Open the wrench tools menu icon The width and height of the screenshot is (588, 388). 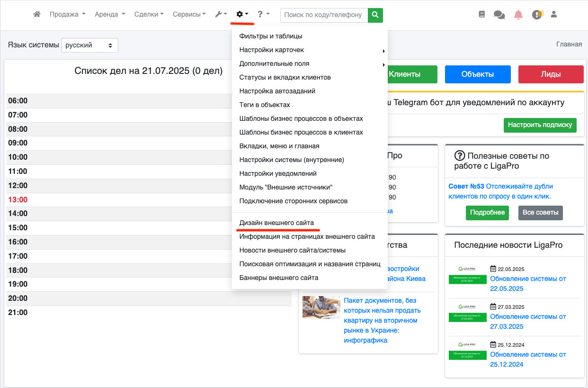(x=221, y=15)
